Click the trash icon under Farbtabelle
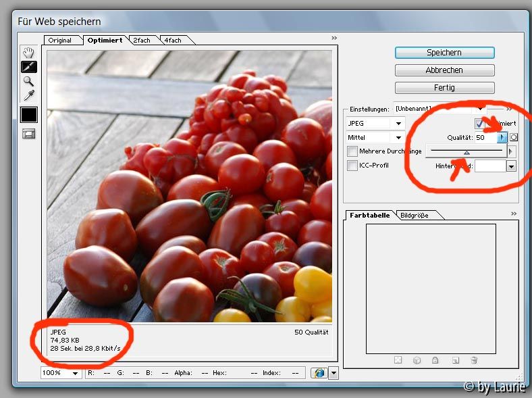Screen dimensions: 532x398 pyautogui.click(x=475, y=360)
